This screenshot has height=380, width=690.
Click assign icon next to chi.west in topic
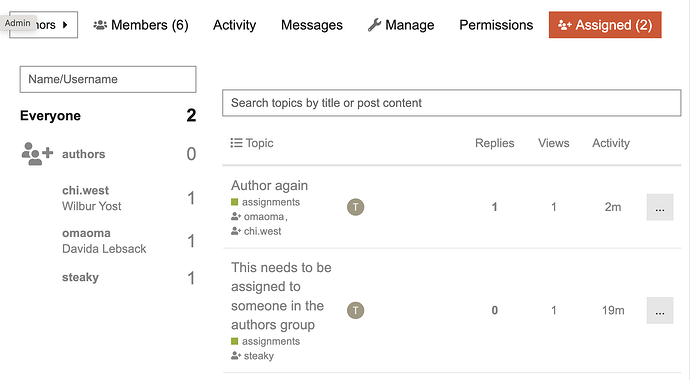click(x=236, y=231)
